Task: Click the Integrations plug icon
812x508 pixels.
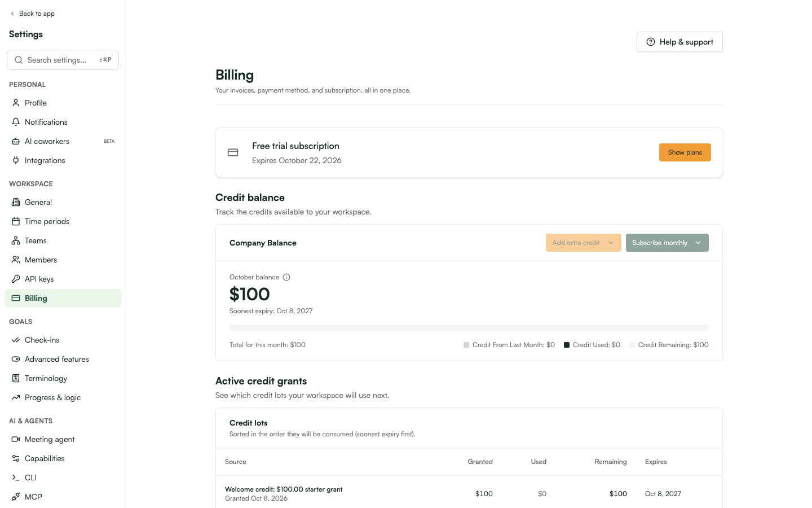Action: [x=16, y=160]
